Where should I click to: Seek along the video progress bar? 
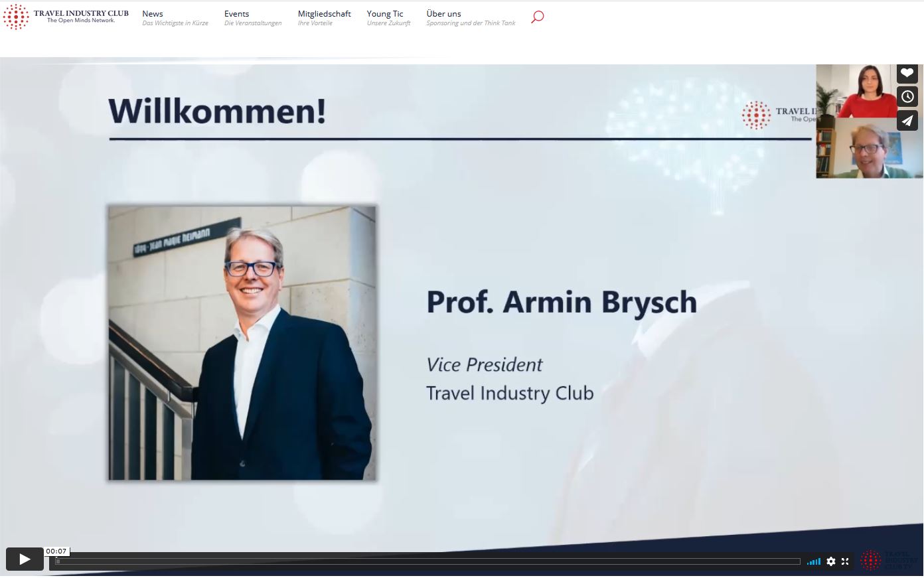pos(427,561)
